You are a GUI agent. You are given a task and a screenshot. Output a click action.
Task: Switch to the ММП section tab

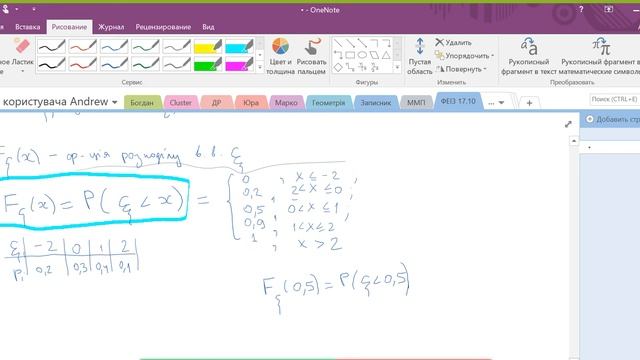tap(416, 103)
